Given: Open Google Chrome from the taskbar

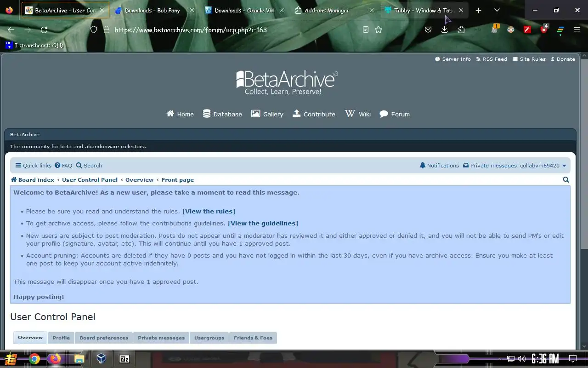Looking at the screenshot, I should pyautogui.click(x=34, y=359).
